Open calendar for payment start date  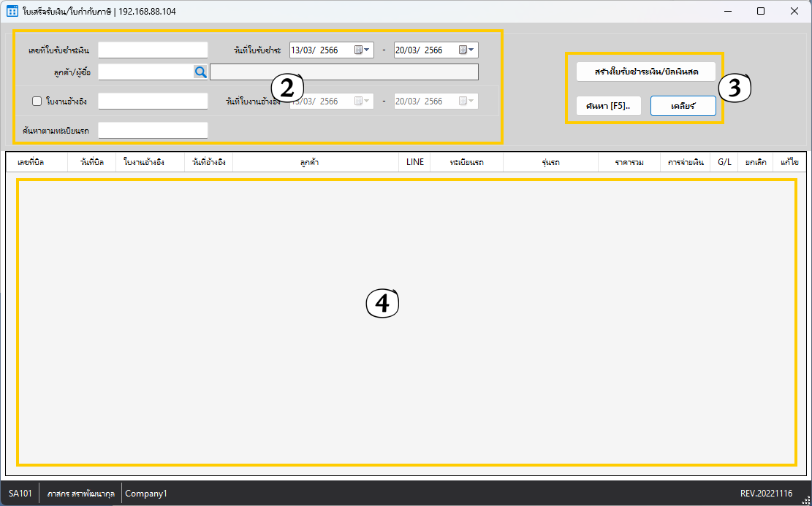point(362,50)
